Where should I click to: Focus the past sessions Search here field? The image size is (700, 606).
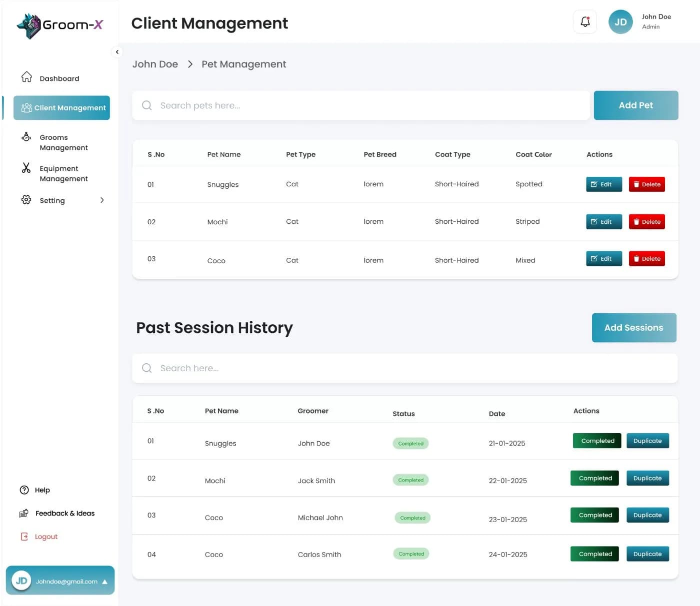pos(405,368)
